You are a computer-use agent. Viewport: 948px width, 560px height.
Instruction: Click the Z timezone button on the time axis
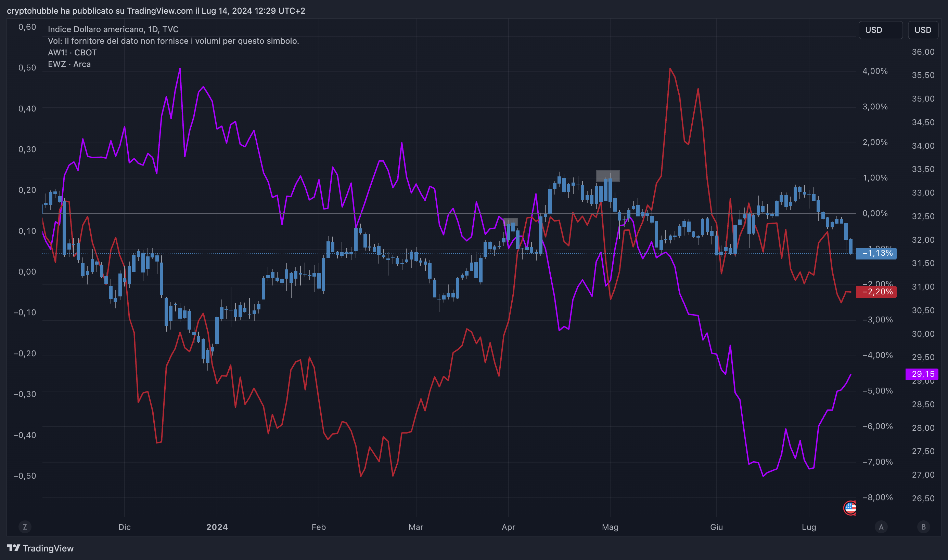tap(25, 527)
